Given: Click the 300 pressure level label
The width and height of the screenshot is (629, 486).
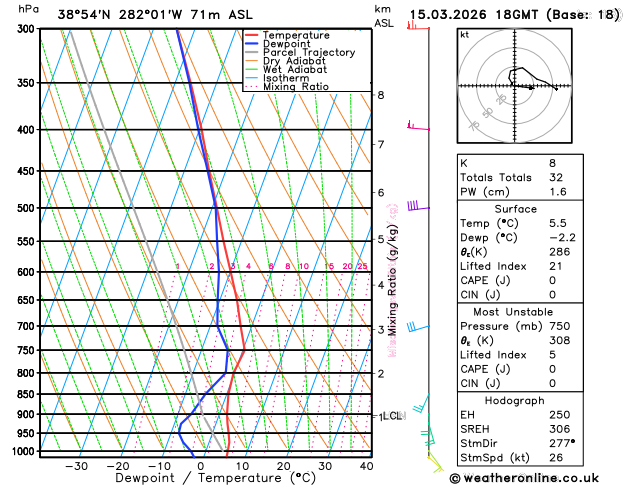Looking at the screenshot, I should click(28, 29).
